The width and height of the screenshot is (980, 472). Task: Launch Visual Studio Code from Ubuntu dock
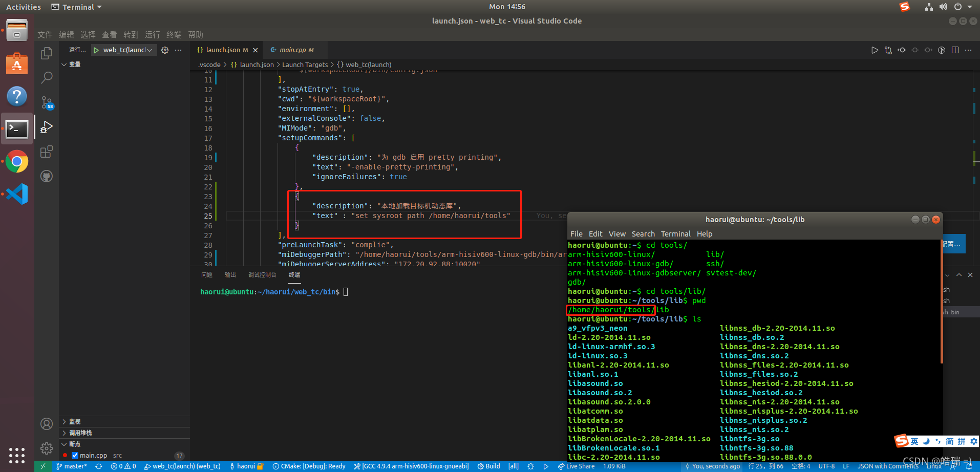[17, 194]
